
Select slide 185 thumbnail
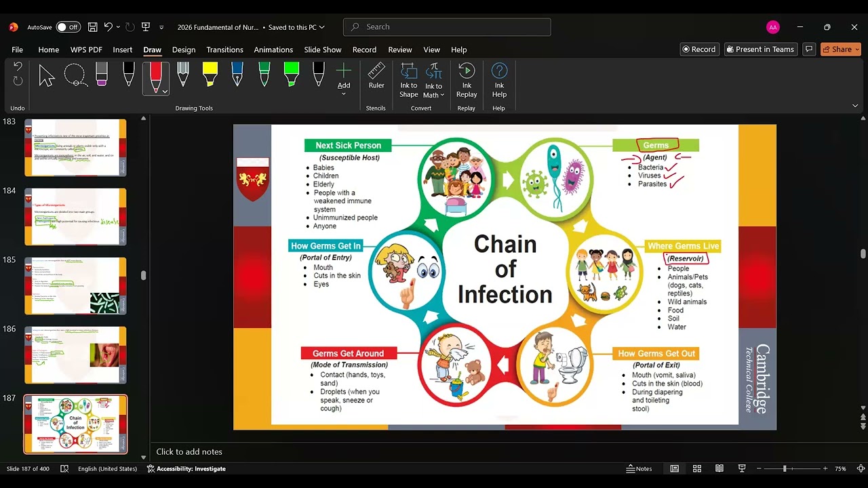75,286
